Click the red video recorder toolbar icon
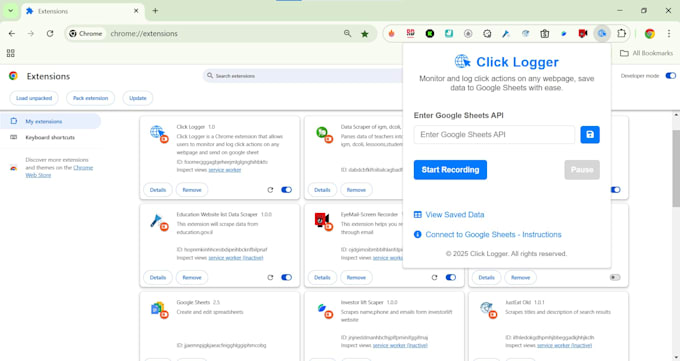The image size is (680, 361). [583, 33]
